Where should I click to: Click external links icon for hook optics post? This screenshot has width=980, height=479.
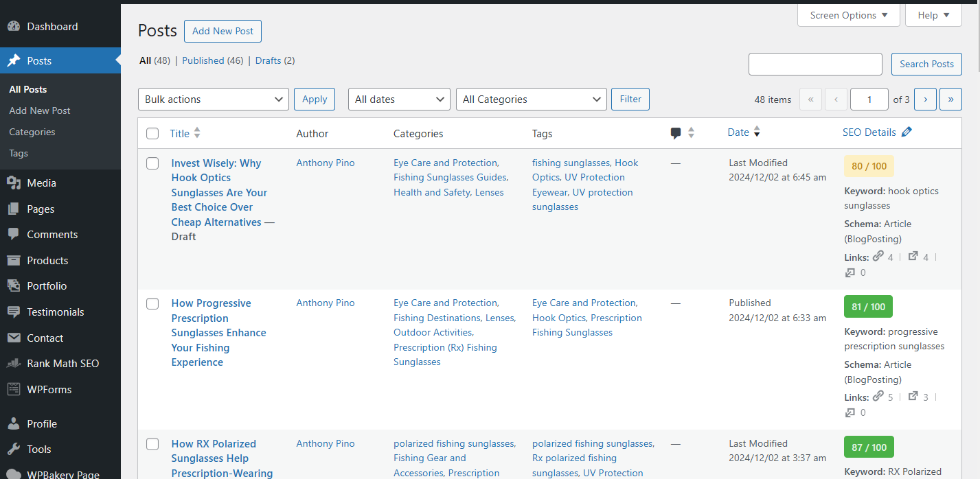[913, 257]
